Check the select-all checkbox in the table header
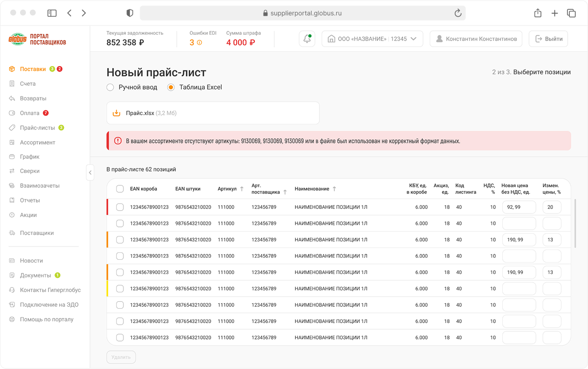Viewport: 588px width, 369px height. (x=120, y=189)
